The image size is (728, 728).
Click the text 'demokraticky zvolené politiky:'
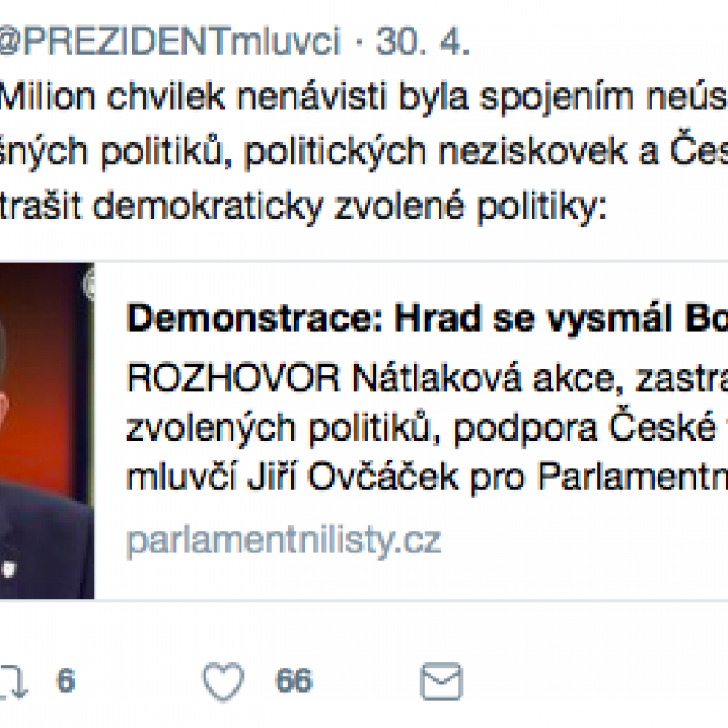click(350, 206)
